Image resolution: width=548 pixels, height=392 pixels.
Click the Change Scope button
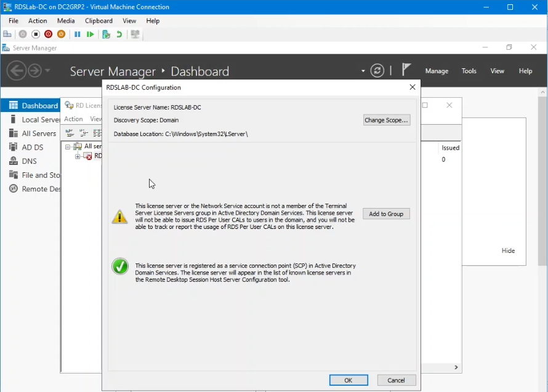[386, 120]
